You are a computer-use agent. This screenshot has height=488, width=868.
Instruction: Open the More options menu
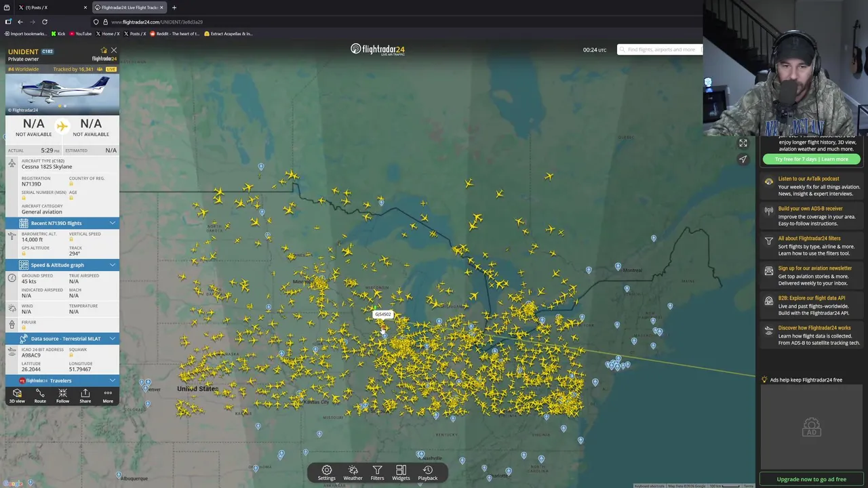[108, 396]
